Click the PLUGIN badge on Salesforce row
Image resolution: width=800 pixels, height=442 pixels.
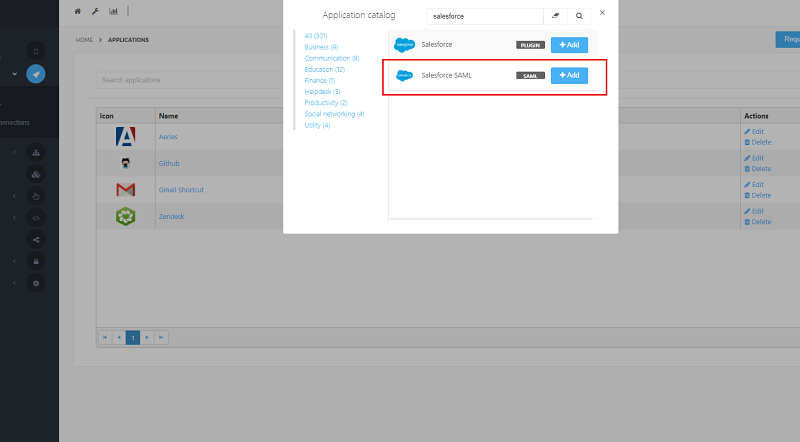pyautogui.click(x=531, y=45)
